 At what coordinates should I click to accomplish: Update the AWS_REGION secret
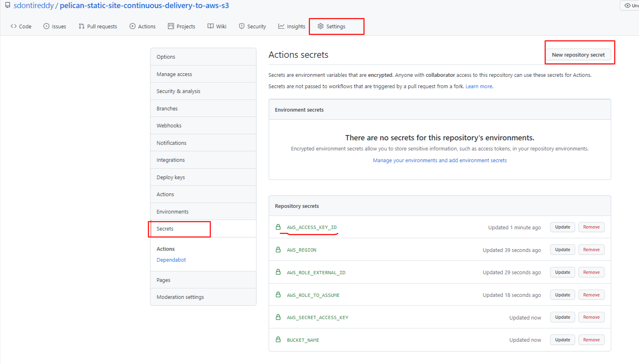point(563,250)
